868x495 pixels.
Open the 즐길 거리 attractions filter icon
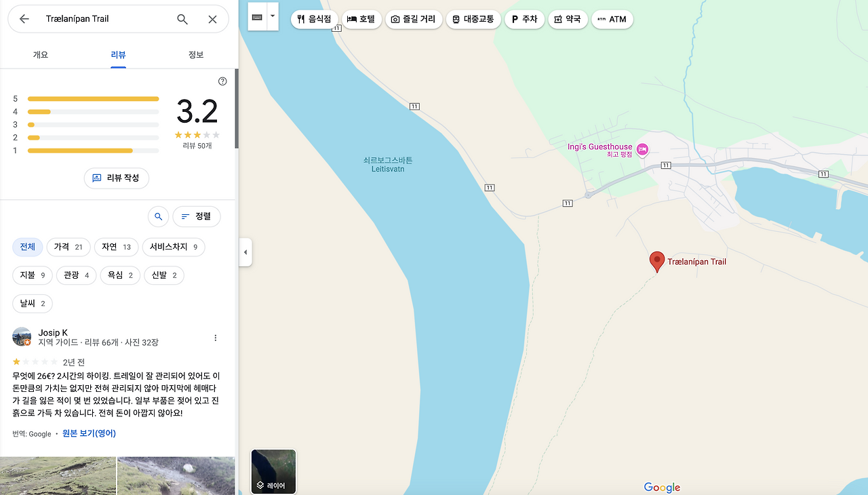point(393,20)
